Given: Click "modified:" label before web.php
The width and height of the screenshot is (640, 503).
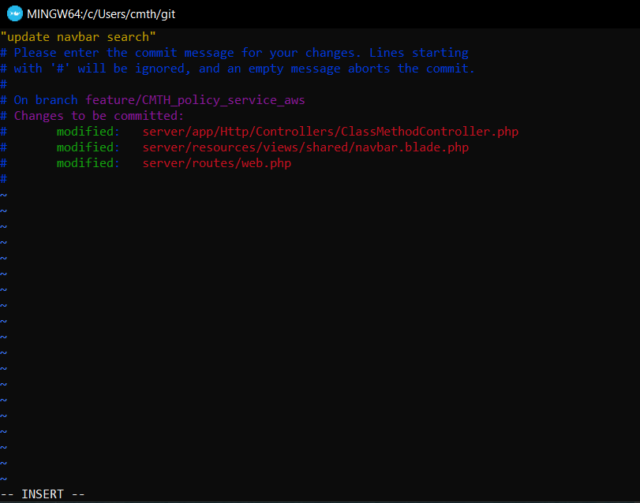Looking at the screenshot, I should [x=88, y=163].
